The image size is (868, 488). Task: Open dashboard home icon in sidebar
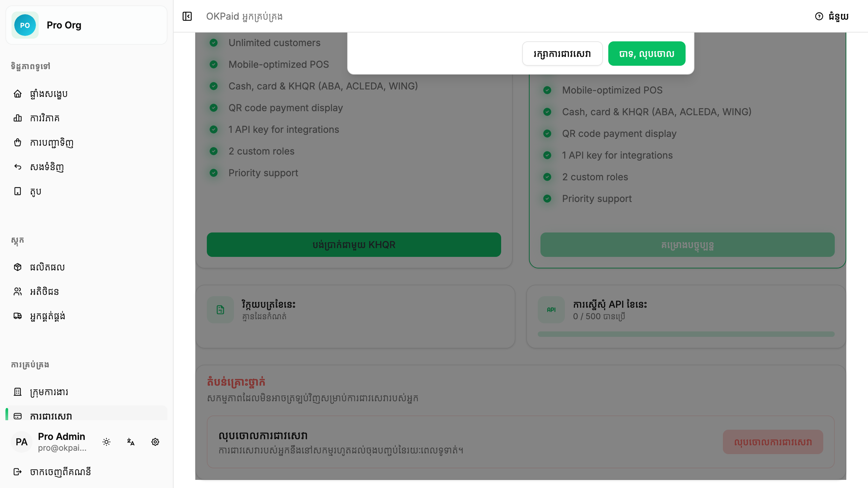click(18, 94)
